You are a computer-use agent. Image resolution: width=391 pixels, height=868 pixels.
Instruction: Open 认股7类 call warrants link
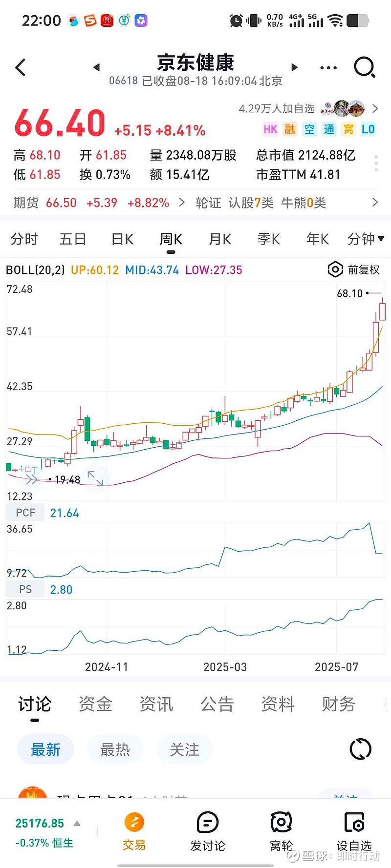tap(251, 203)
